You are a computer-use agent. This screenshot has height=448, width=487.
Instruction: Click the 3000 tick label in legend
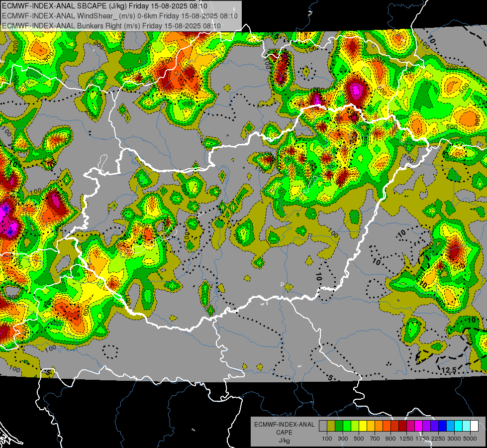coord(454,439)
